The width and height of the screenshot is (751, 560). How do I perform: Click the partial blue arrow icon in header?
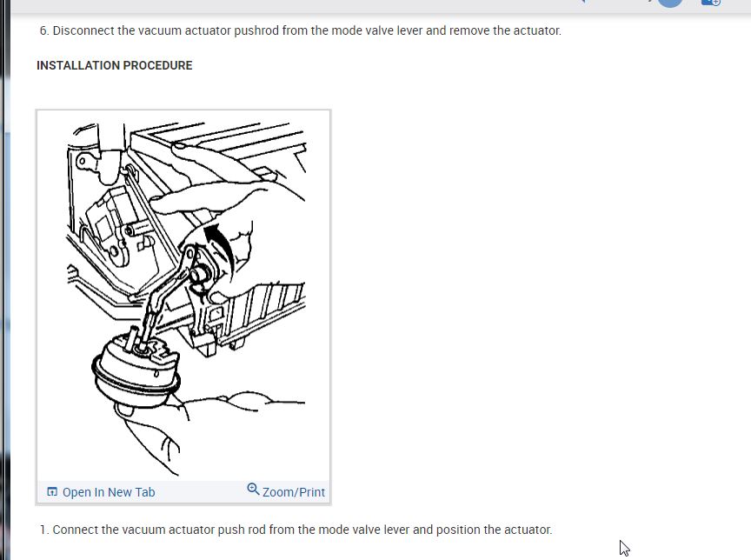(x=582, y=2)
